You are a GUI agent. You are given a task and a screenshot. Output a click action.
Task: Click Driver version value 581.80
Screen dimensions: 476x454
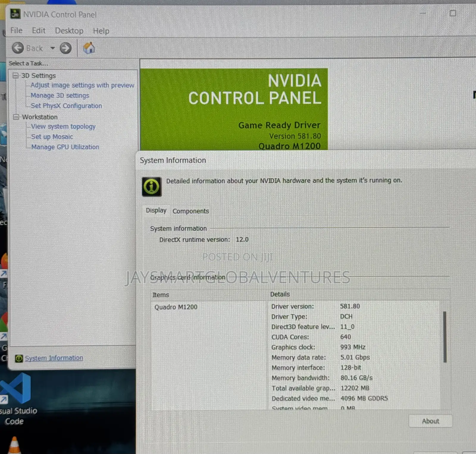pyautogui.click(x=350, y=306)
